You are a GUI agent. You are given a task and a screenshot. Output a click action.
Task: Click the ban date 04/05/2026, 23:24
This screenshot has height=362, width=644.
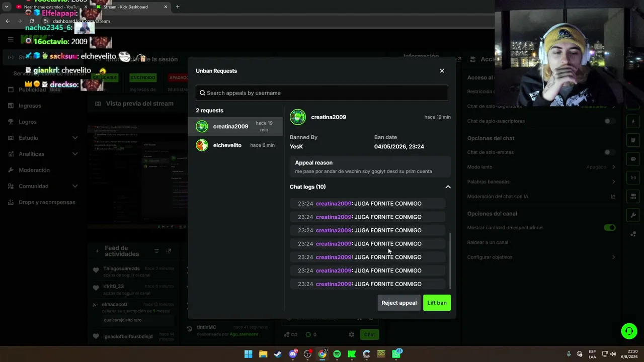(x=399, y=147)
